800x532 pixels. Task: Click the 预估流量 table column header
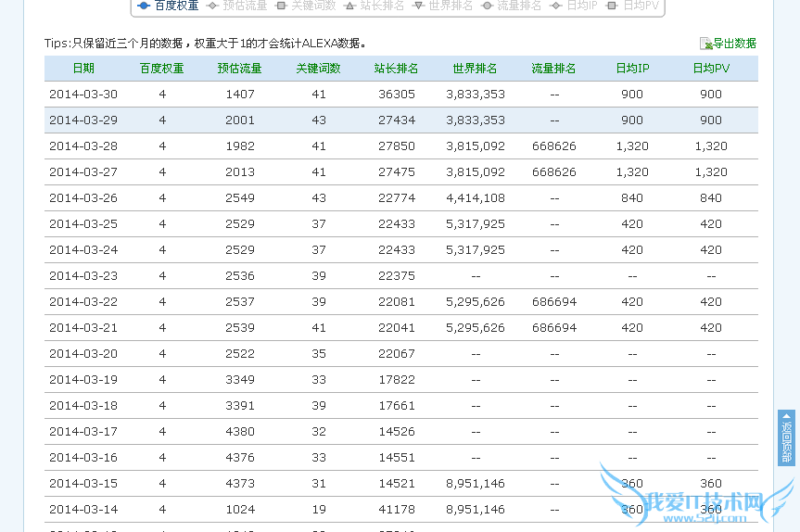click(x=240, y=69)
